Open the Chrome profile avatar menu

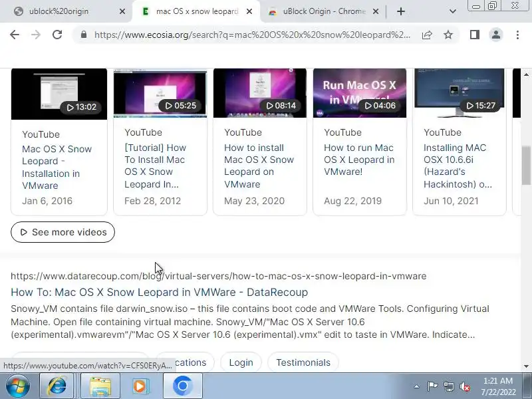495,35
